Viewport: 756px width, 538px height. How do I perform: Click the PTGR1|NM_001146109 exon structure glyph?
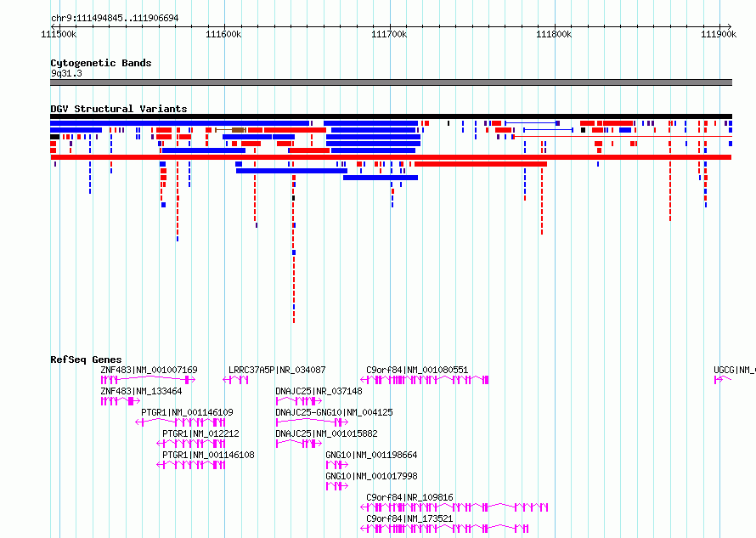tap(180, 422)
